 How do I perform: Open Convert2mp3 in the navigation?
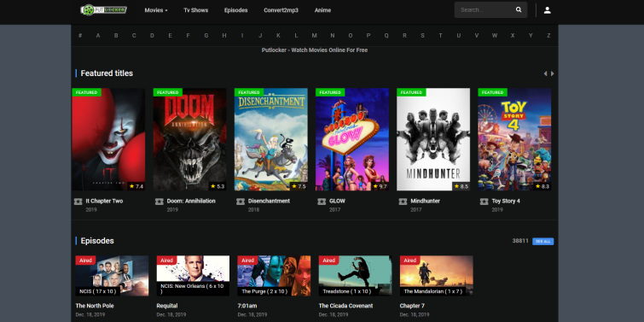click(281, 10)
